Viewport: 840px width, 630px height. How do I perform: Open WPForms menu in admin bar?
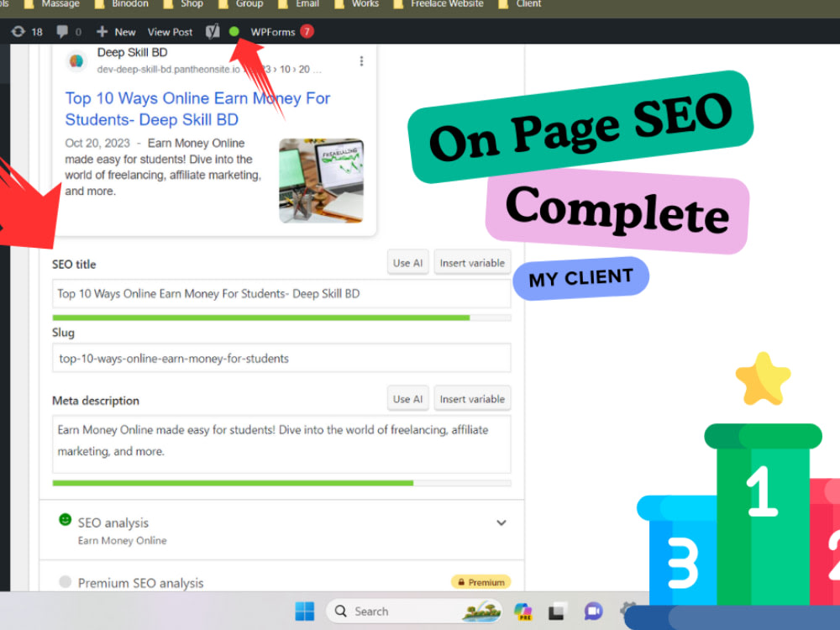click(x=273, y=32)
